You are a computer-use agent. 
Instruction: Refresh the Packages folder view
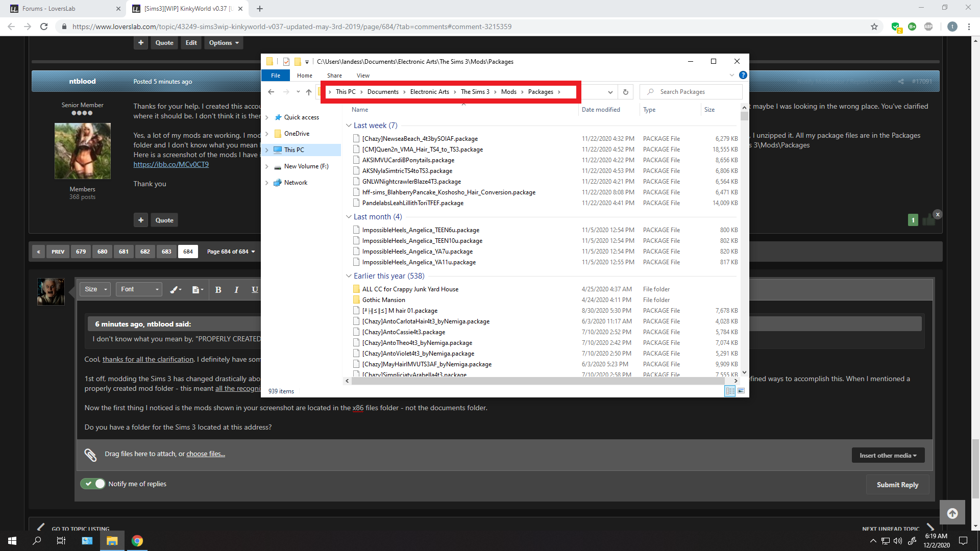click(x=625, y=92)
